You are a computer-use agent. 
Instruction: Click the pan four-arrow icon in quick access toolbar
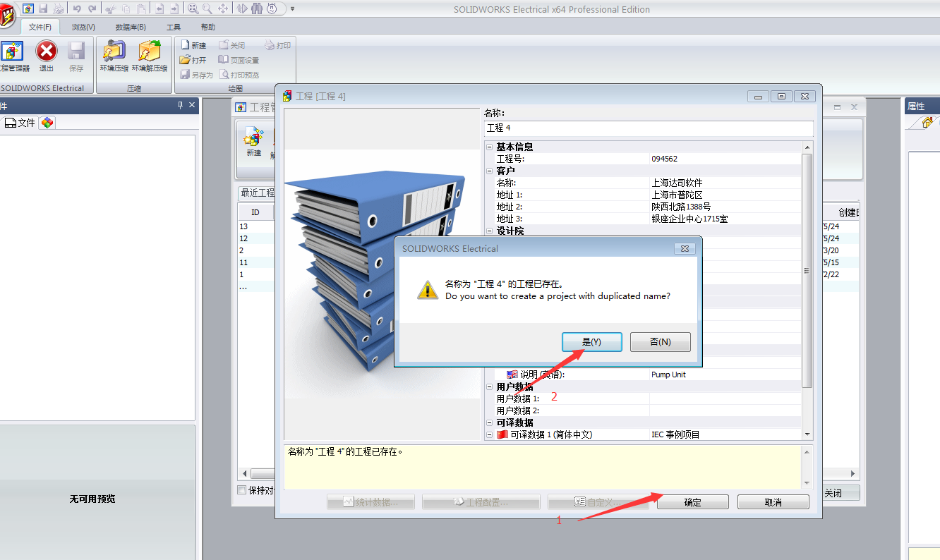223,8
